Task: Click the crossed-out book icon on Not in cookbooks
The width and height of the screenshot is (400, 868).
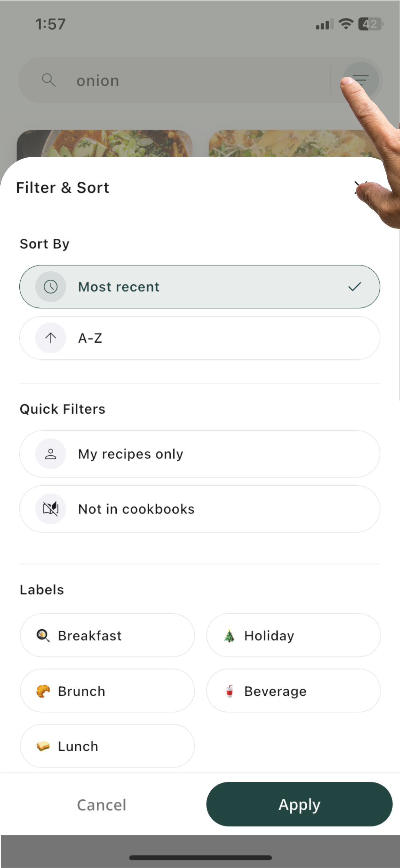Action: coord(50,508)
